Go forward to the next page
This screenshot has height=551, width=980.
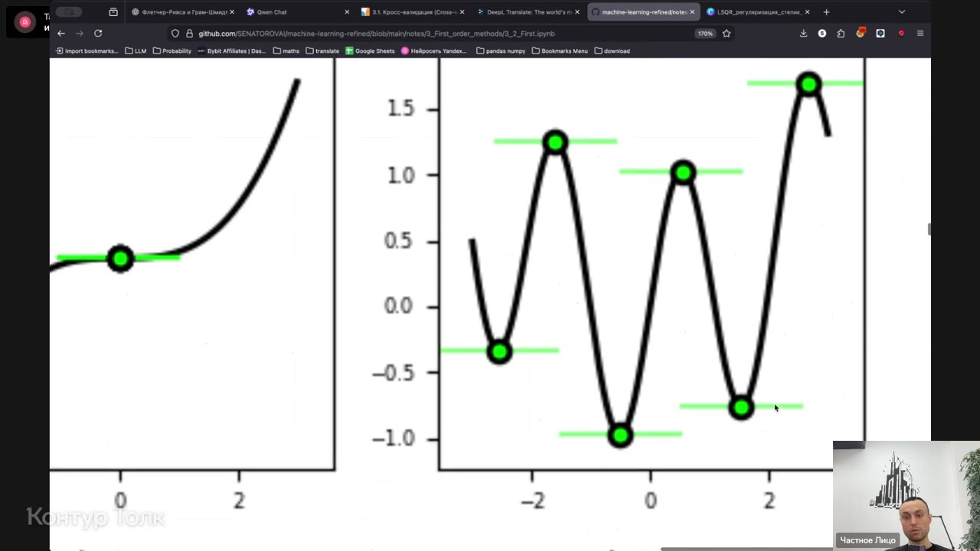pos(79,33)
